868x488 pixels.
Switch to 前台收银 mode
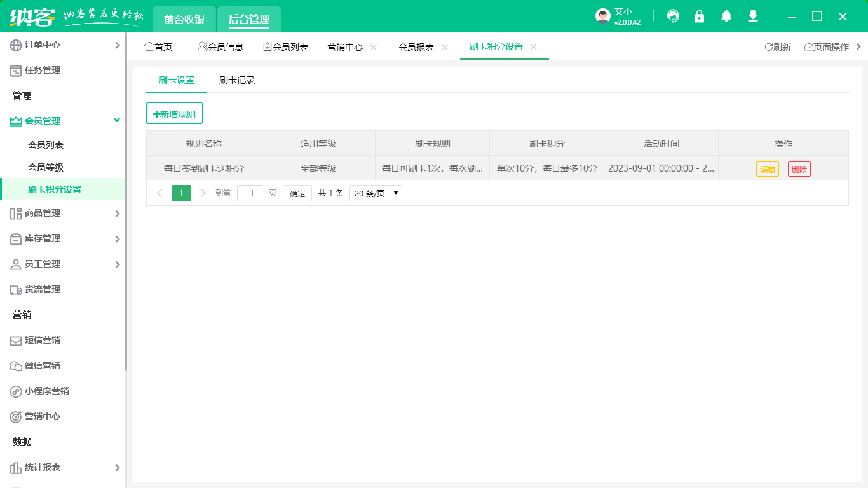click(x=184, y=19)
